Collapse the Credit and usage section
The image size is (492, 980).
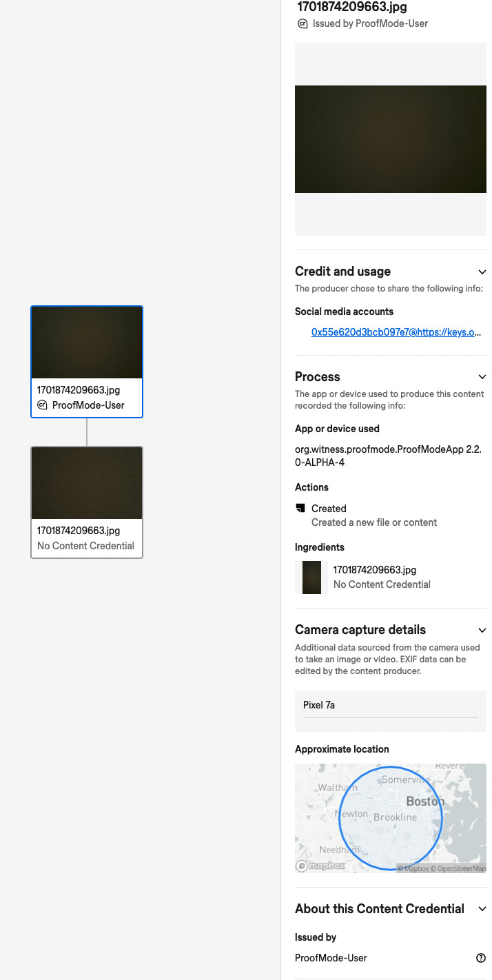click(x=482, y=272)
